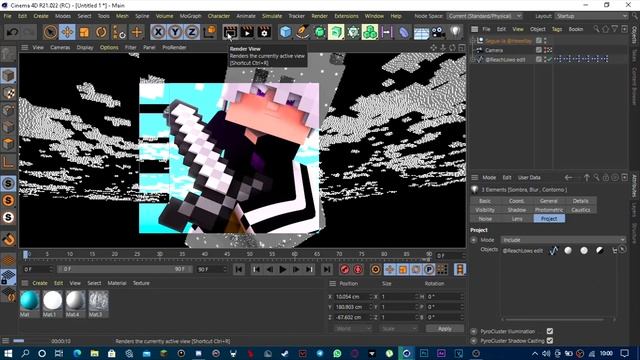Click the Apply button
This screenshot has height=360, width=640.
[x=444, y=329]
